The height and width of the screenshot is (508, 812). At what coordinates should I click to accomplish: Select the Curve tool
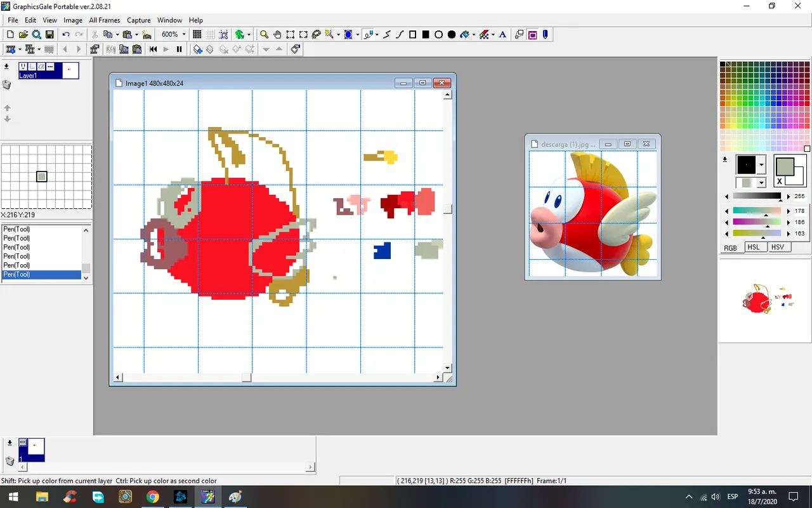tap(400, 34)
